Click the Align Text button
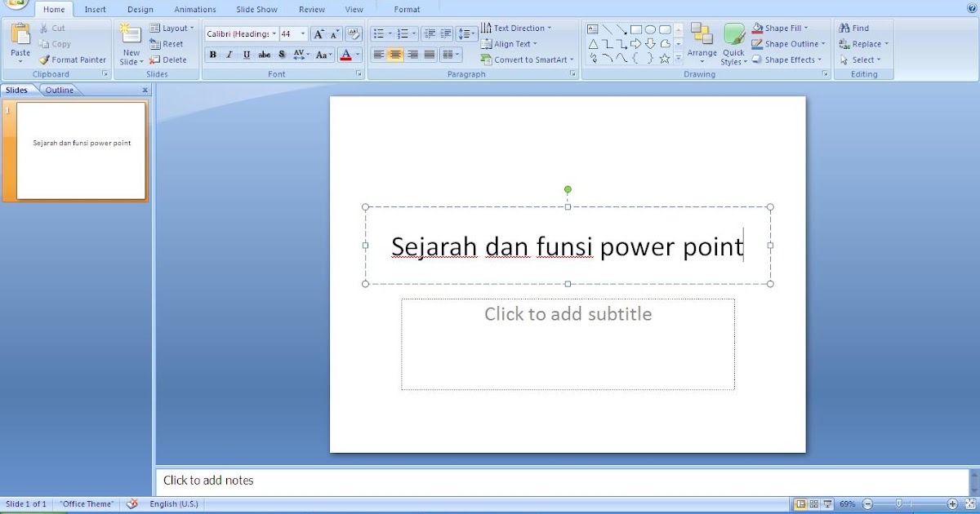Image resolution: width=980 pixels, height=514 pixels. click(509, 44)
